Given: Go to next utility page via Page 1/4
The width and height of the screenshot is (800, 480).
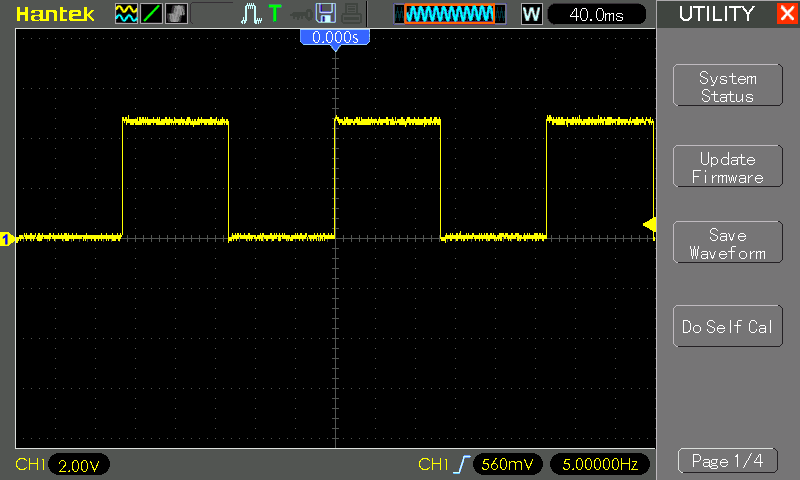Looking at the screenshot, I should 728,461.
